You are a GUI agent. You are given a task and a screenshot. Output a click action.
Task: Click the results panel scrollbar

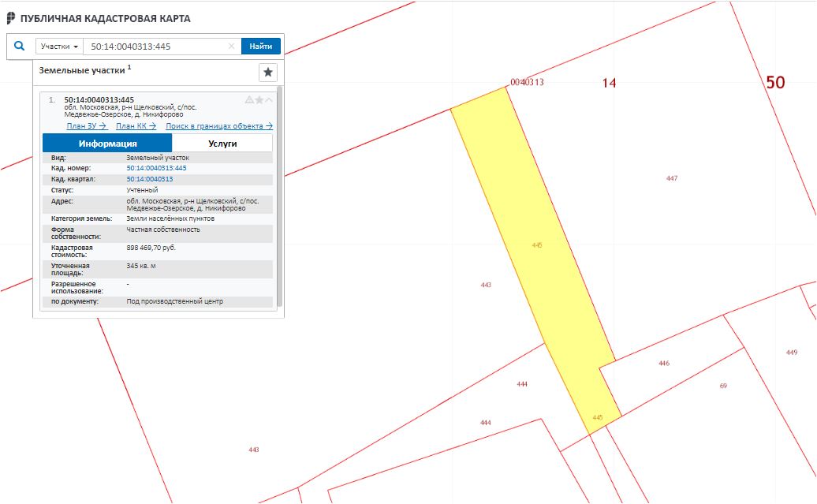coord(279,197)
